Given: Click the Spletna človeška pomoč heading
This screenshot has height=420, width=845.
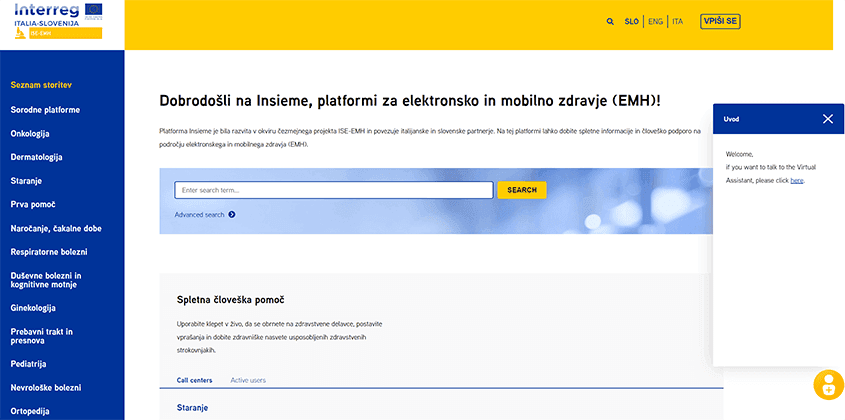Looking at the screenshot, I should 231,300.
